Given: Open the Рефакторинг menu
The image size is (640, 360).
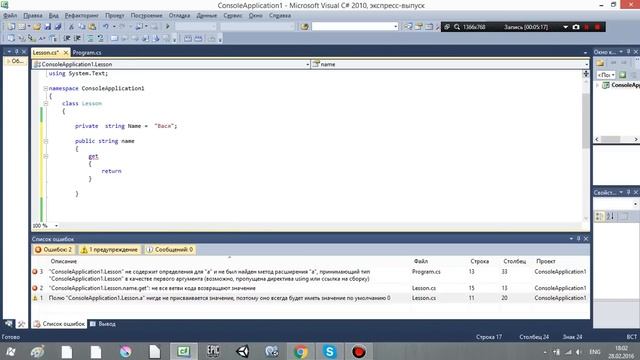Looking at the screenshot, I should [82, 16].
